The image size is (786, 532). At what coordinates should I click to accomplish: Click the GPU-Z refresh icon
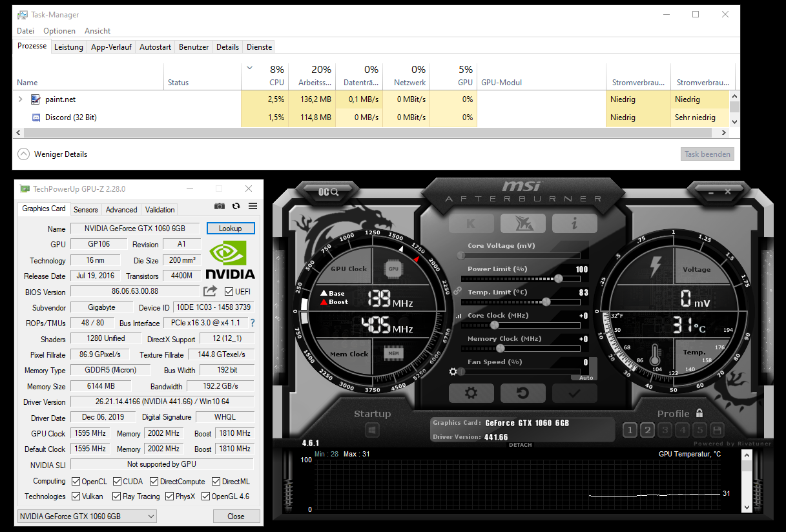[236, 206]
